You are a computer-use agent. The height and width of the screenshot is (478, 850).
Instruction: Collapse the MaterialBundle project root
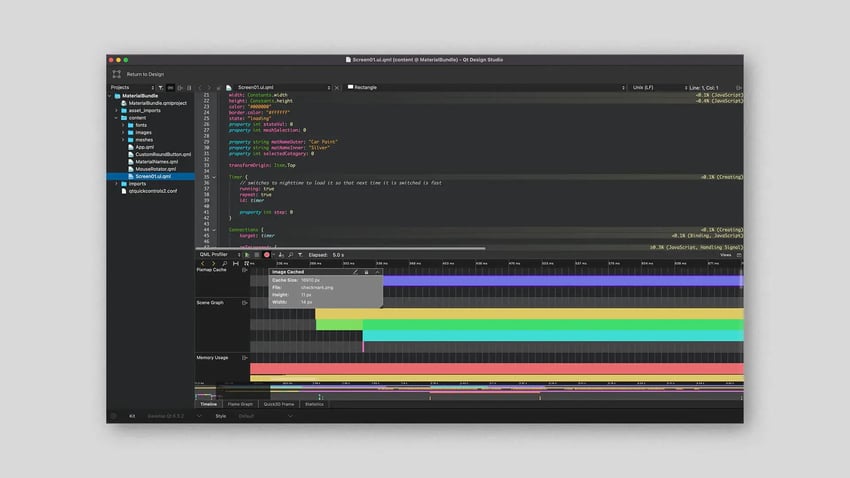point(110,96)
